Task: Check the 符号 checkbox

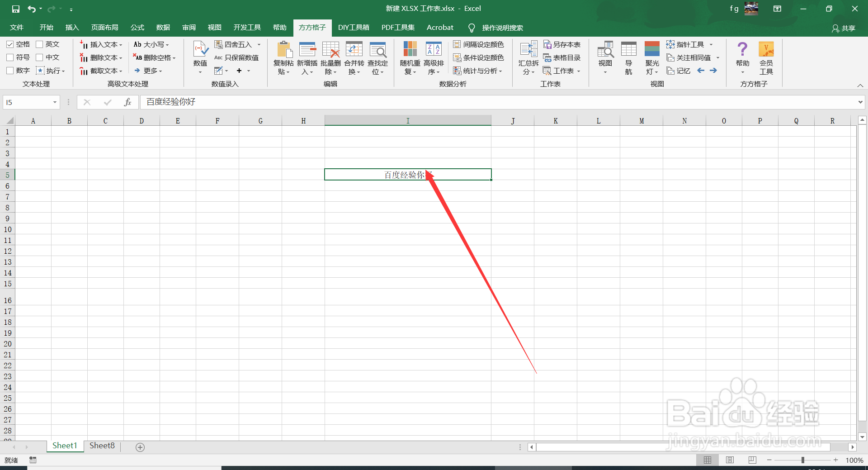Action: coord(10,57)
